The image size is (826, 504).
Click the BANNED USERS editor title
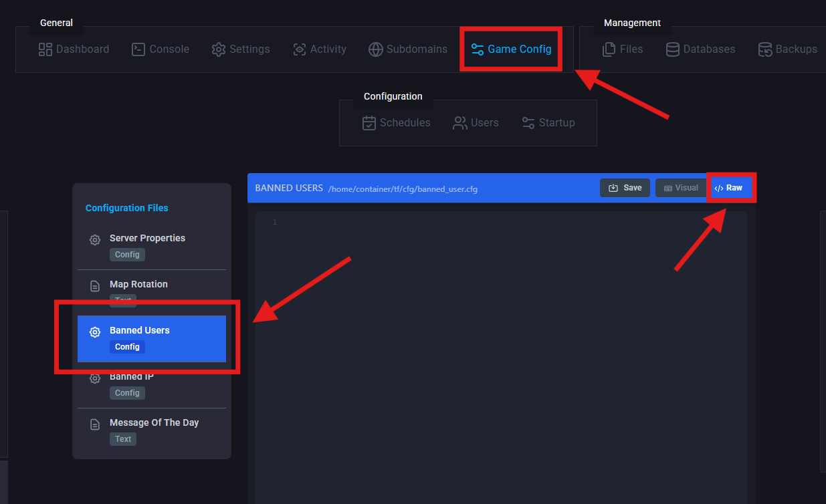(289, 188)
